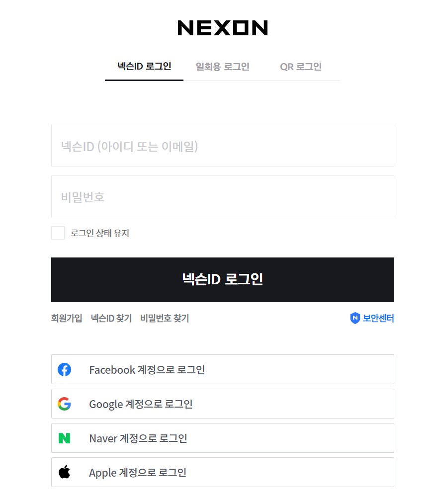Open the QR 로그인 tab

coord(301,67)
